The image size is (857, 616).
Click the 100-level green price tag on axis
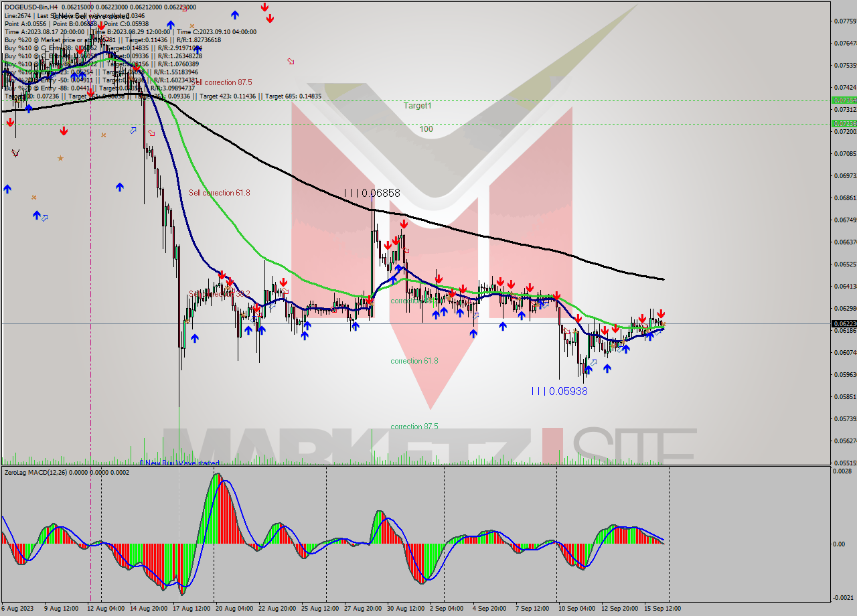coord(844,123)
